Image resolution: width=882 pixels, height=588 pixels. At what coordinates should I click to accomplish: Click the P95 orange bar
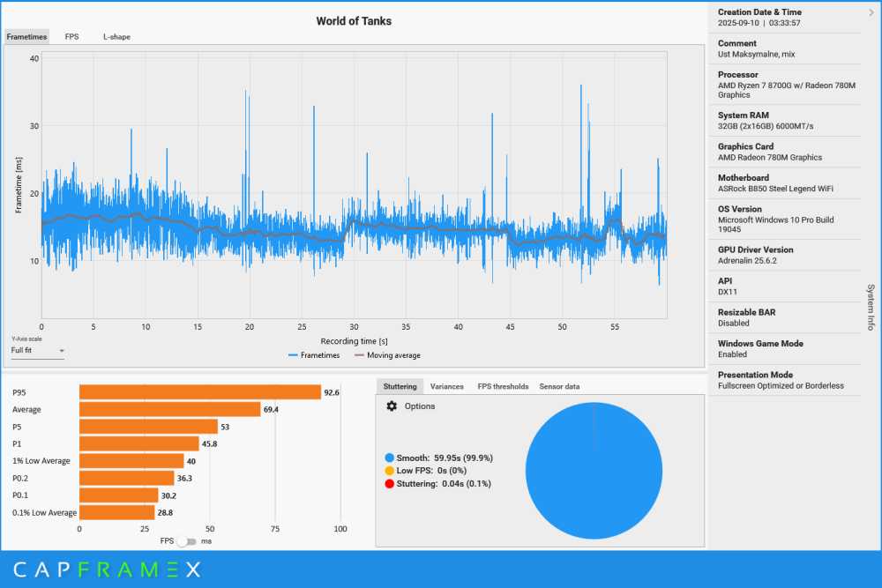click(200, 392)
